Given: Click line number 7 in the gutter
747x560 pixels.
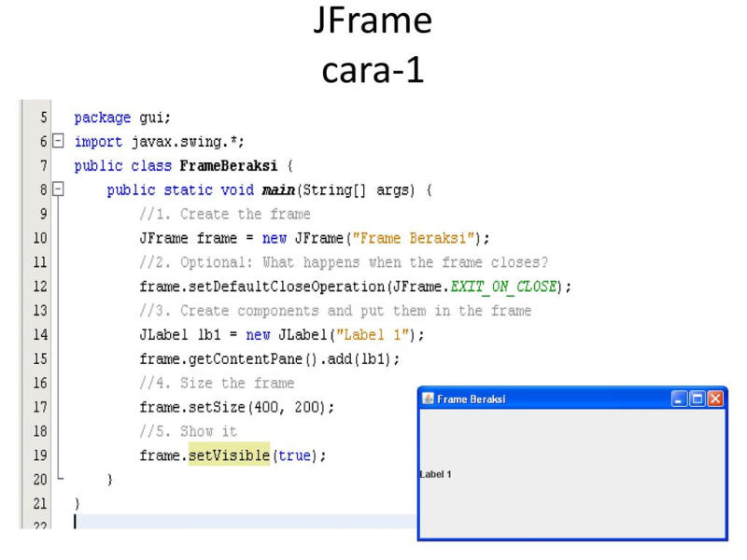Looking at the screenshot, I should click(43, 165).
